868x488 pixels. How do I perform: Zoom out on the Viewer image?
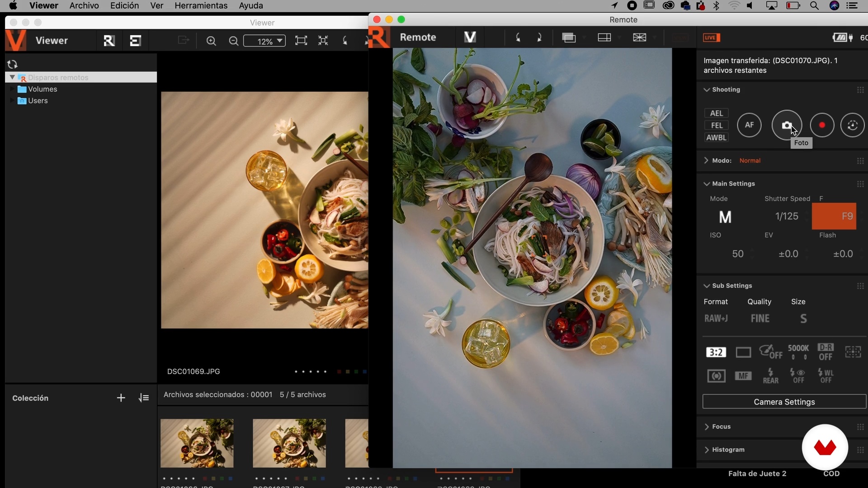click(x=233, y=41)
